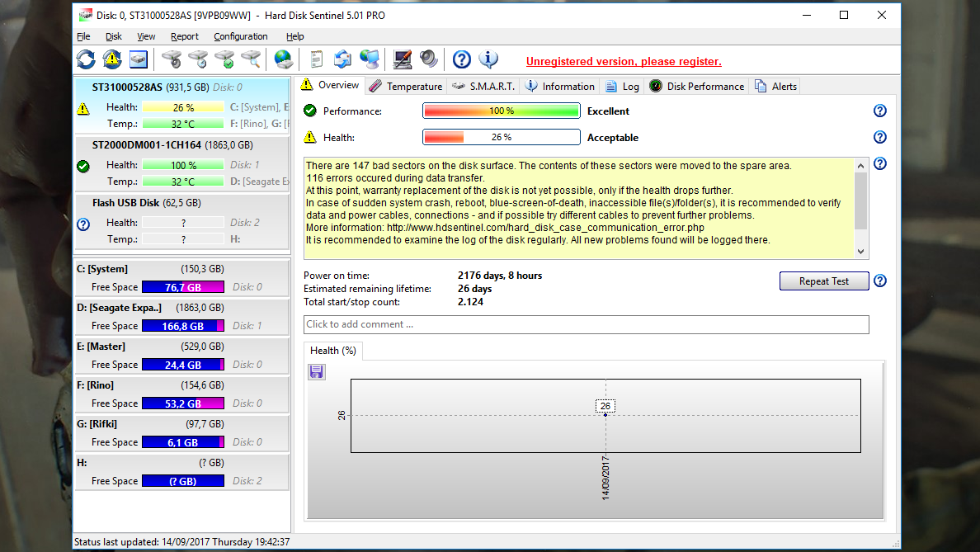Click the application icon in the title bar
Viewport: 980px width, 552px height.
(86, 15)
